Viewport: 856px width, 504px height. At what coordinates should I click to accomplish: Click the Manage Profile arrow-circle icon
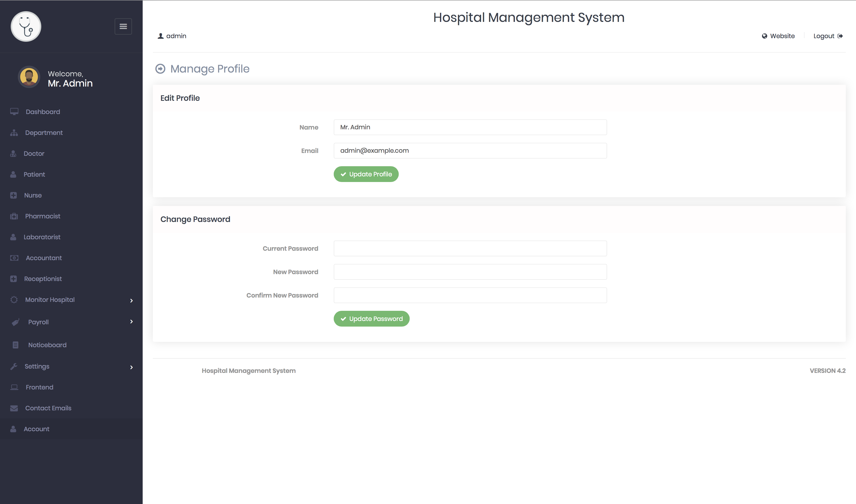tap(160, 69)
